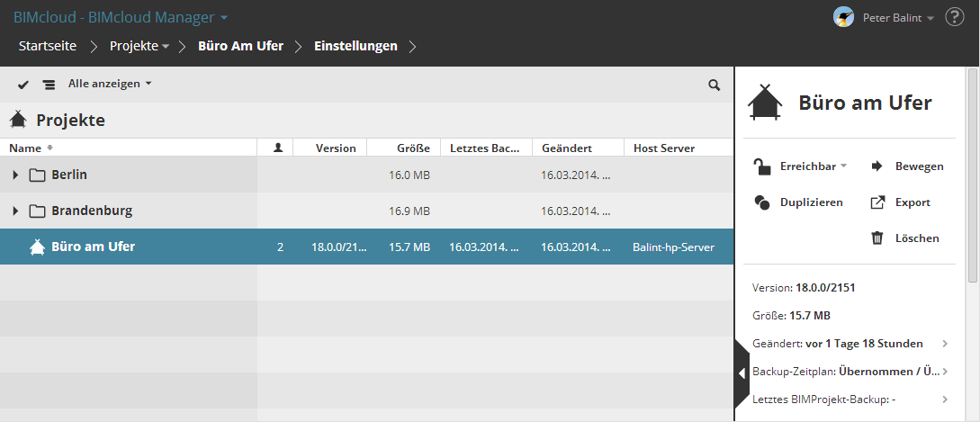This screenshot has width=980, height=422.
Task: Click the Berlin folder icon
Action: point(38,175)
